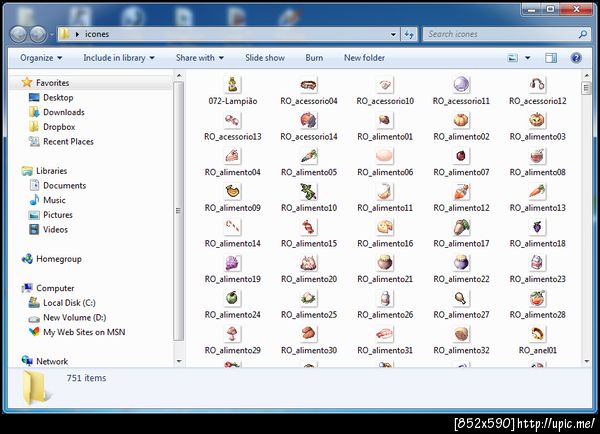Select the RO_alimento07 apple icon
Viewport: 600px width, 434px height.
[461, 156]
